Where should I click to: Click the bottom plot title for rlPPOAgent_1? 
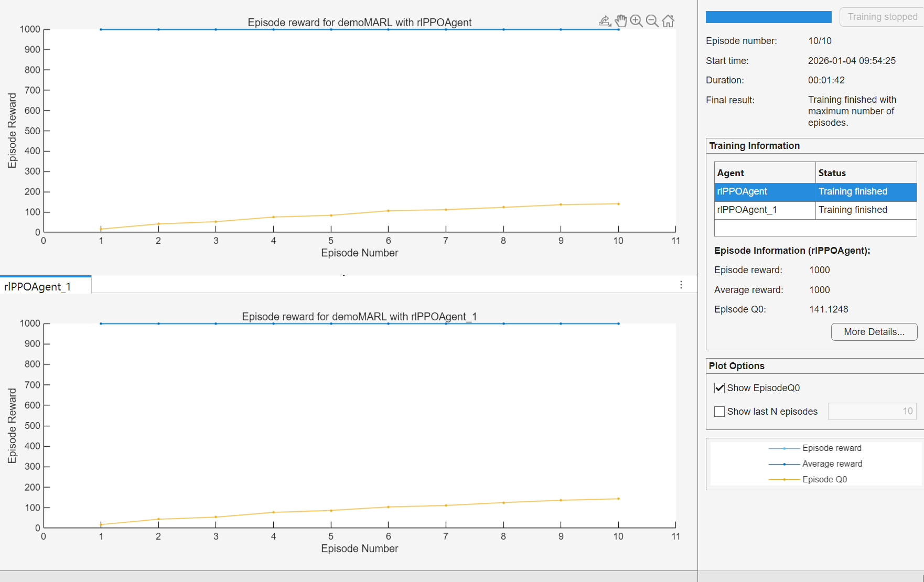coord(359,317)
